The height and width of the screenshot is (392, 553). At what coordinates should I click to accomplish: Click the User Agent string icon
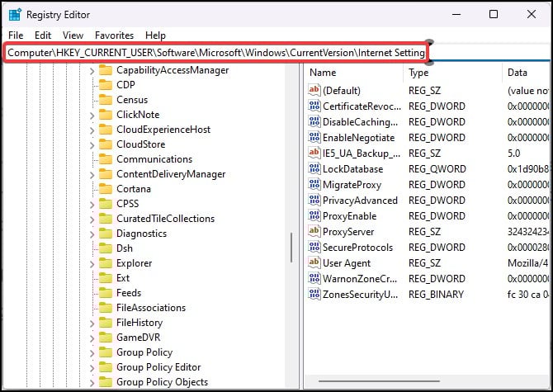[314, 262]
